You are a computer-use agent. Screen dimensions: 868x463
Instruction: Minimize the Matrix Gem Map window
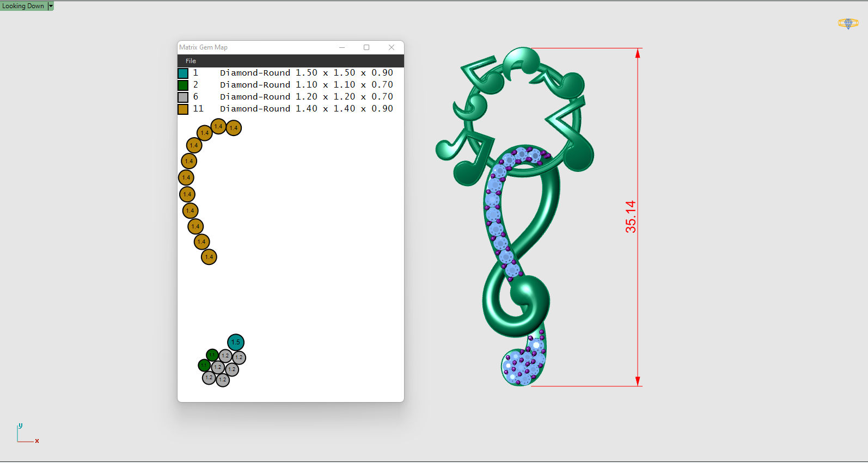(342, 47)
